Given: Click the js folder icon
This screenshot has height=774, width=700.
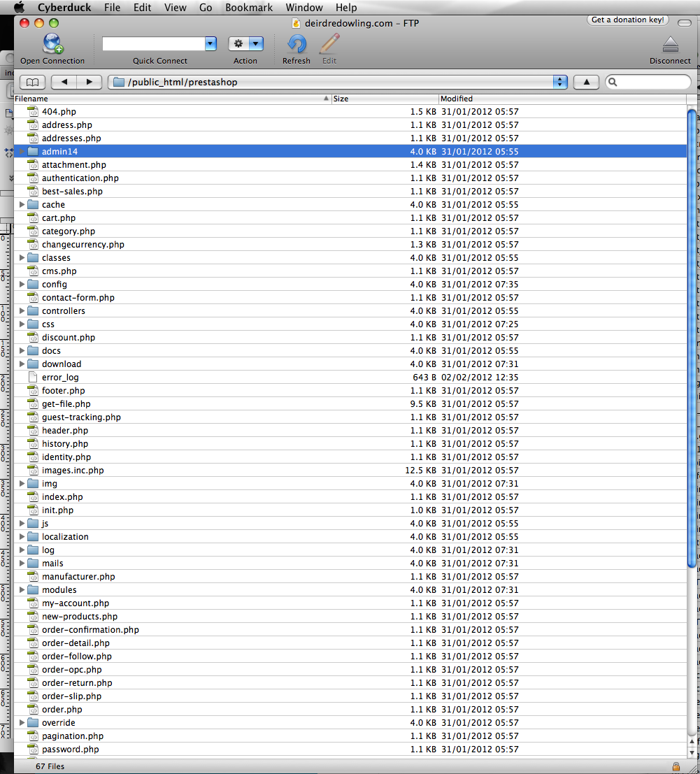Looking at the screenshot, I should coord(33,523).
